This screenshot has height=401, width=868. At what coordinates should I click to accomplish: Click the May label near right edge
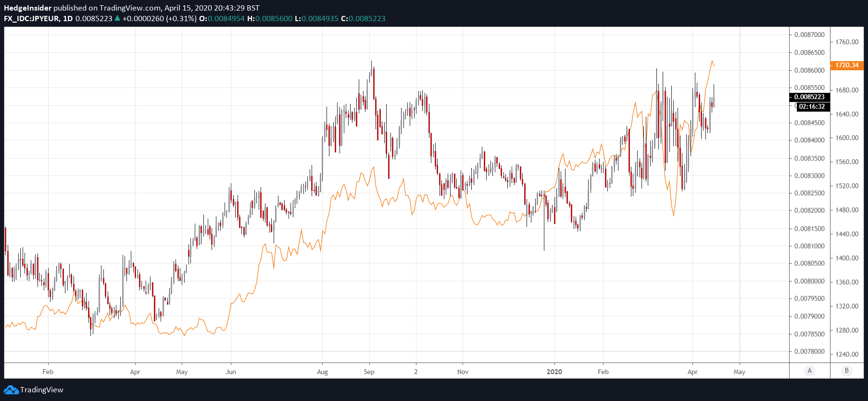click(x=739, y=372)
